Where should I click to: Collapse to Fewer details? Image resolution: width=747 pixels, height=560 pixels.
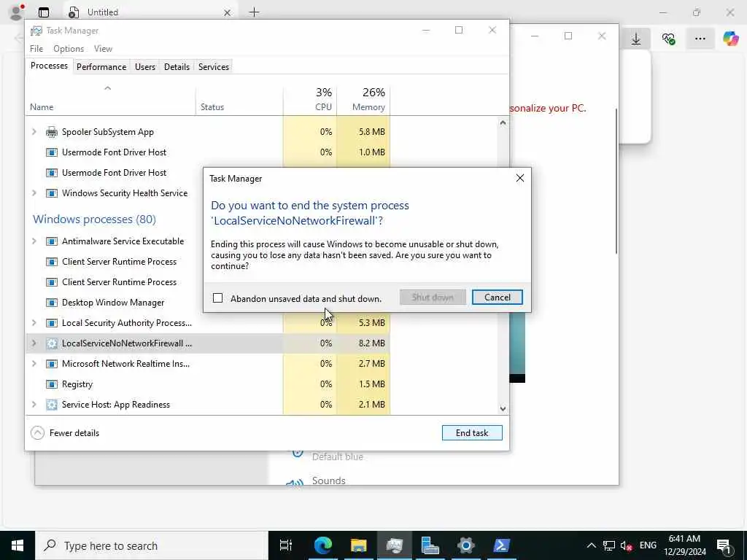(x=65, y=433)
